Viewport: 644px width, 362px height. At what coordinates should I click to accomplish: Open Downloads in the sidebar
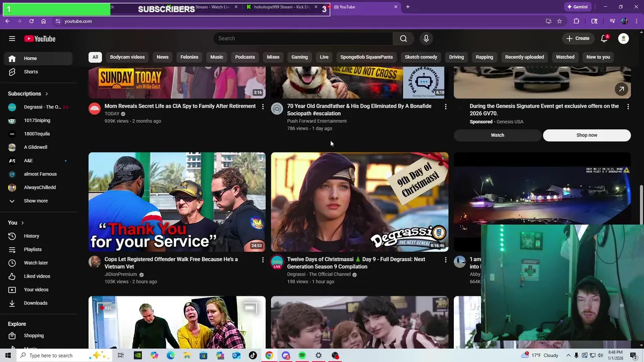pyautogui.click(x=39, y=303)
